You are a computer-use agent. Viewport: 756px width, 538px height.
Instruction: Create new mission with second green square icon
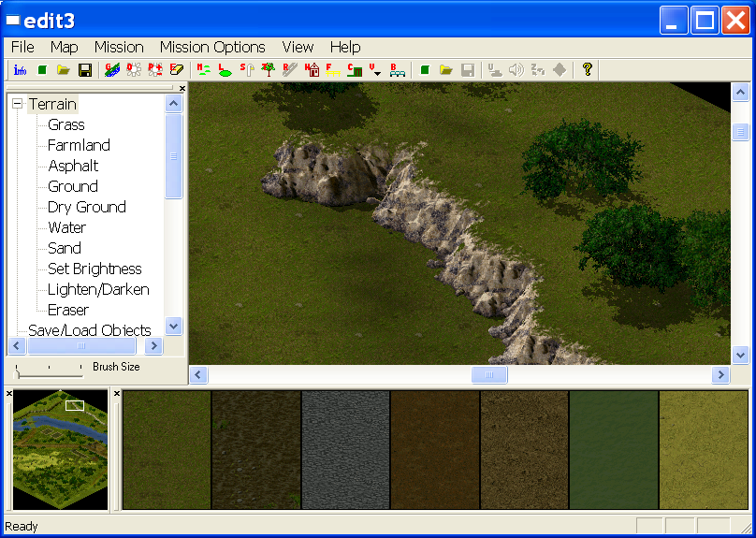click(424, 70)
